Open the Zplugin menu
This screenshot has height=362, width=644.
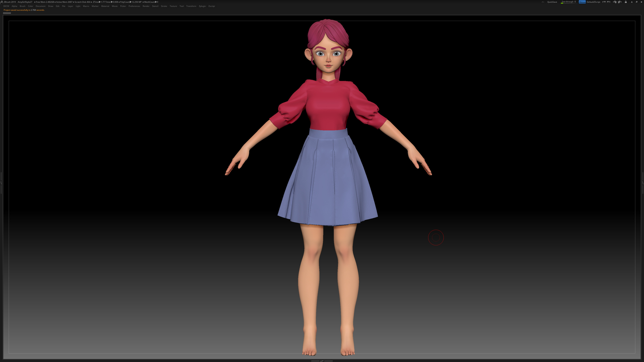pos(202,6)
